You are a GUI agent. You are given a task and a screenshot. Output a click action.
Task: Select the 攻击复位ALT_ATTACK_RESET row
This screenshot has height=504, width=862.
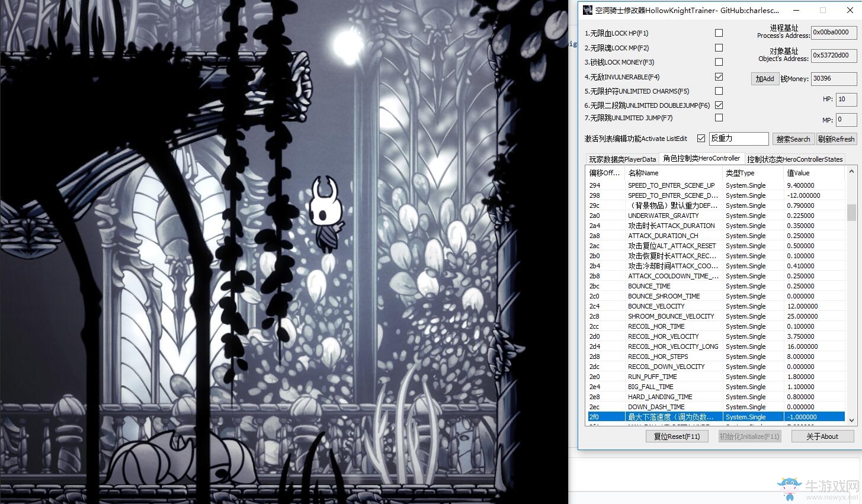tap(716, 246)
